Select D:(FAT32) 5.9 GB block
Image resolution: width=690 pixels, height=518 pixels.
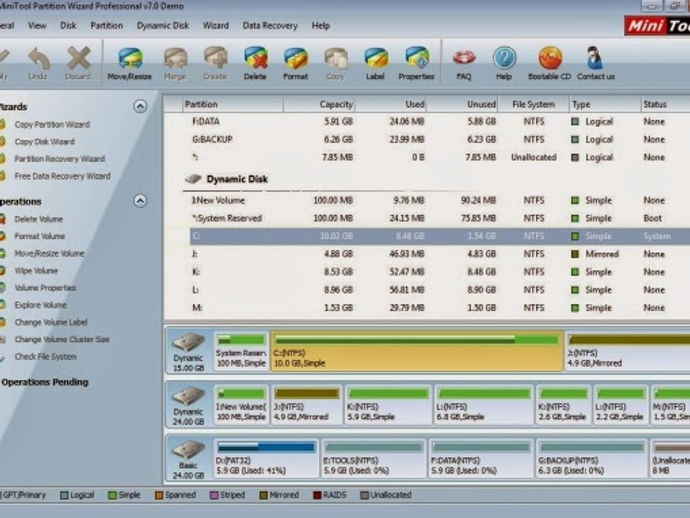point(266,459)
